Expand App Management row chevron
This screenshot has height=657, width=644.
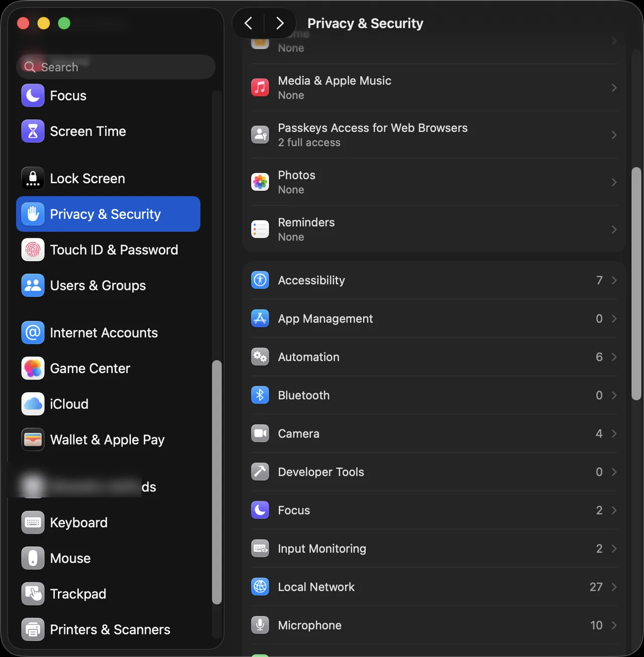[x=614, y=319]
